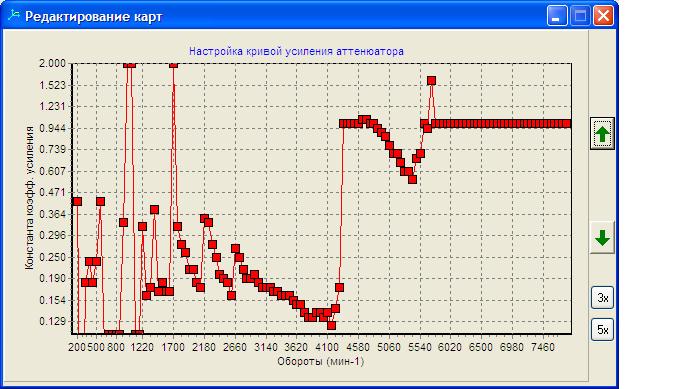Click the map editor title bar icon

click(x=14, y=16)
